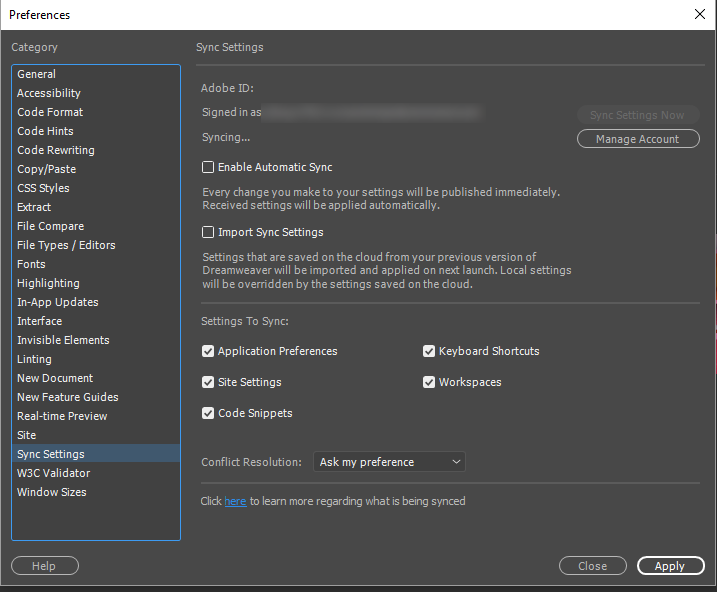This screenshot has height=592, width=717.
Task: Close the Preferences dialog with X icon
Action: [699, 14]
